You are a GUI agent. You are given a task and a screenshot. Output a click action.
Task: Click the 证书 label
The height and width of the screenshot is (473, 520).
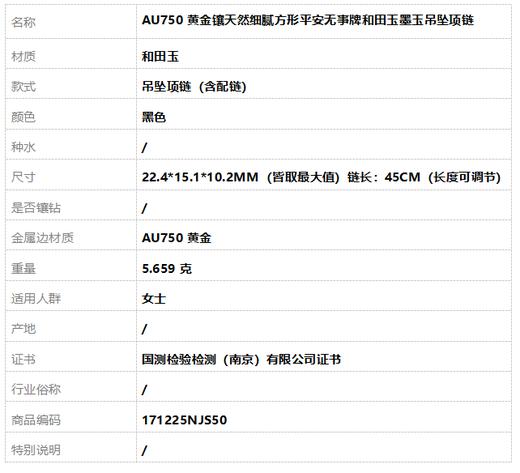click(23, 359)
